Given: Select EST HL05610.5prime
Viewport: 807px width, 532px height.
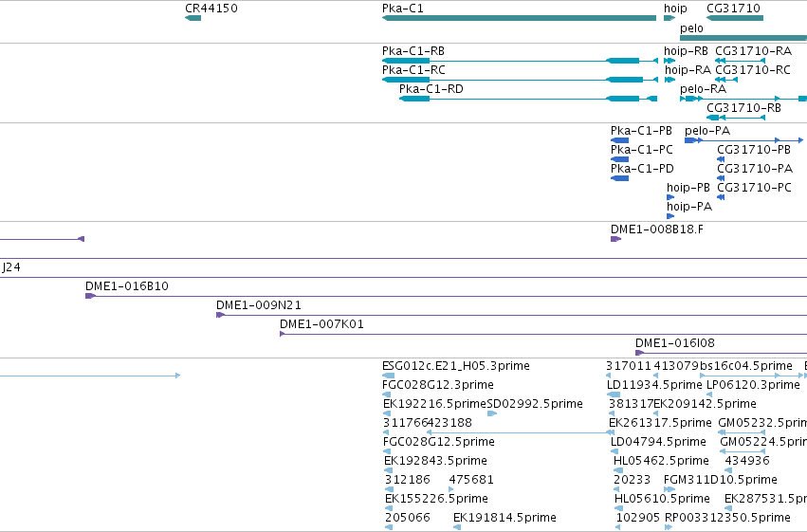Looking at the screenshot, I should click(x=618, y=509).
